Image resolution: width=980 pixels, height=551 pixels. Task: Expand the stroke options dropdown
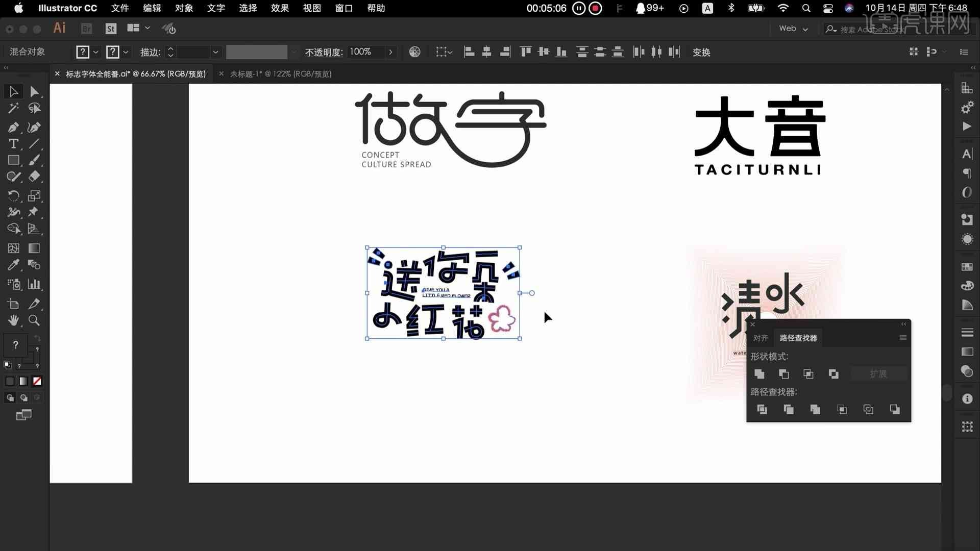click(216, 52)
